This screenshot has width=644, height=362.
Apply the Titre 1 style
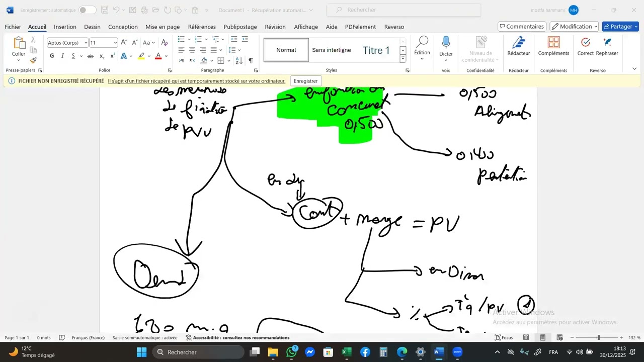click(376, 50)
